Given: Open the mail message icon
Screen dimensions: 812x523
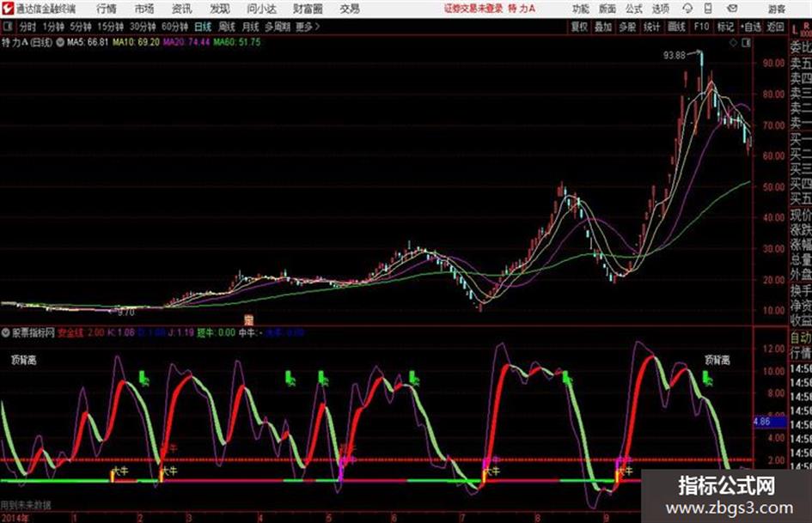Looking at the screenshot, I should (x=732, y=9).
